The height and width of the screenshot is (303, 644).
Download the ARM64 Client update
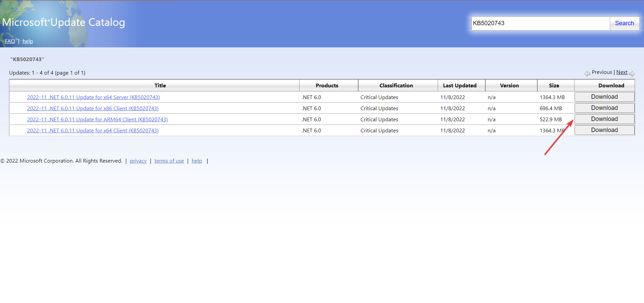click(604, 119)
